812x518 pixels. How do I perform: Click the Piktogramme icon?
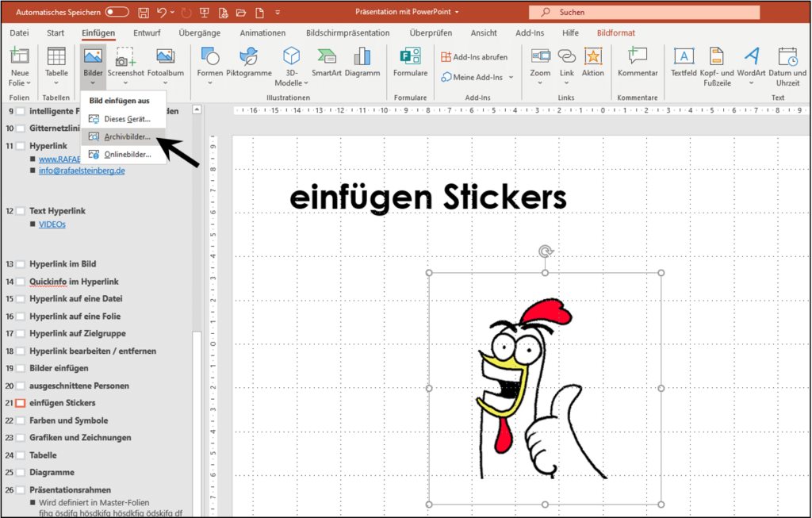[249, 56]
